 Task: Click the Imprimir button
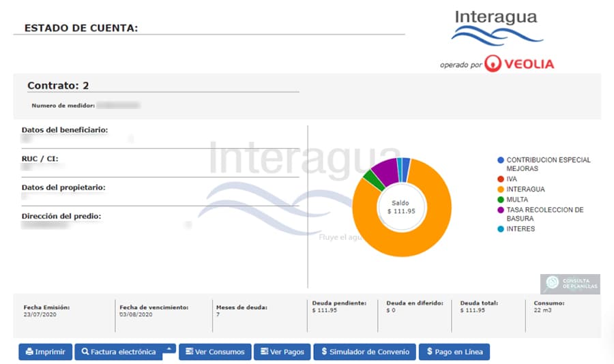pos(46,352)
